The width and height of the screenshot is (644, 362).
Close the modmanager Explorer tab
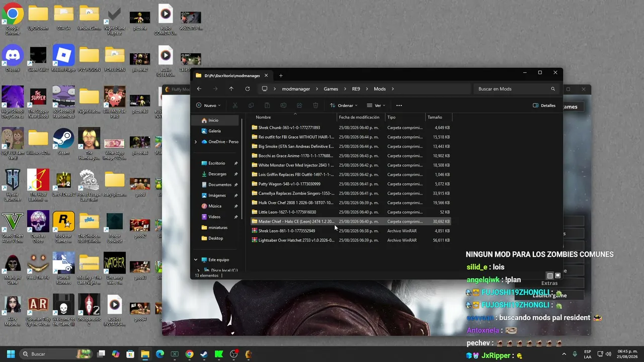pyautogui.click(x=266, y=75)
